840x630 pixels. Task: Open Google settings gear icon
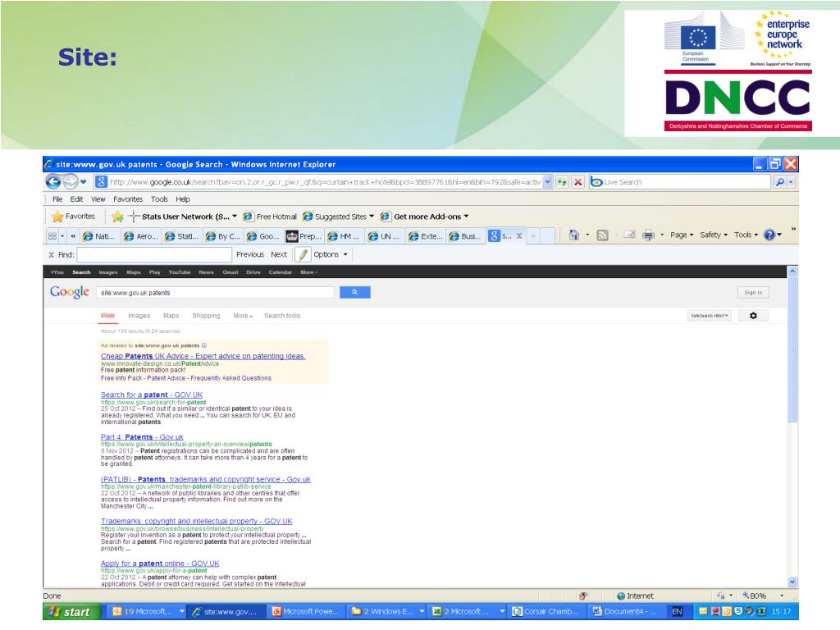(x=753, y=316)
